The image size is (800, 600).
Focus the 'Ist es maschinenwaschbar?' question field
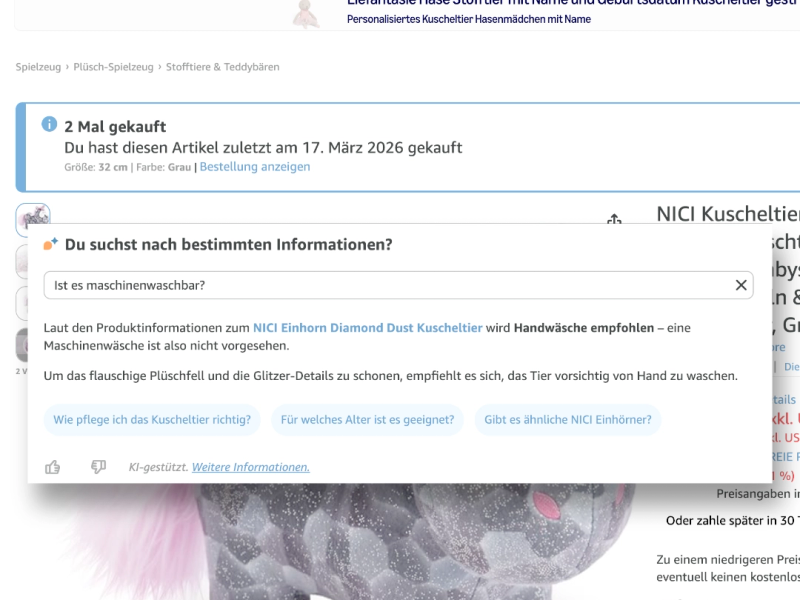pos(398,285)
